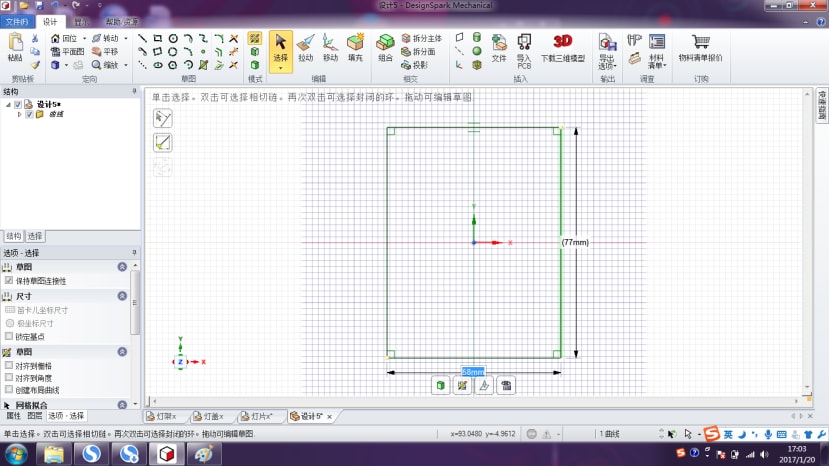
Task: Collapse the first 草图 options section
Action: [x=122, y=267]
